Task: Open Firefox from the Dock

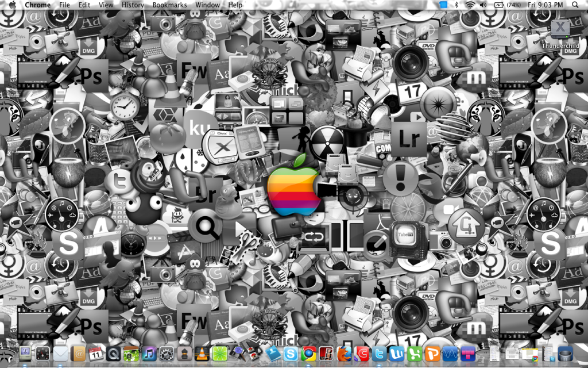Action: [344, 354]
